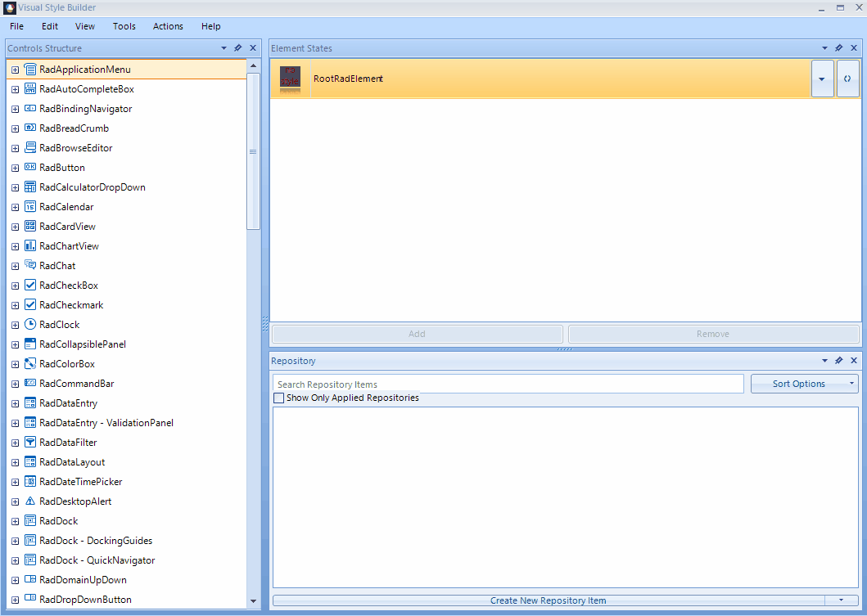Click the RootRadElement brackets button
Viewport: 867px width, 616px height.
pos(847,79)
